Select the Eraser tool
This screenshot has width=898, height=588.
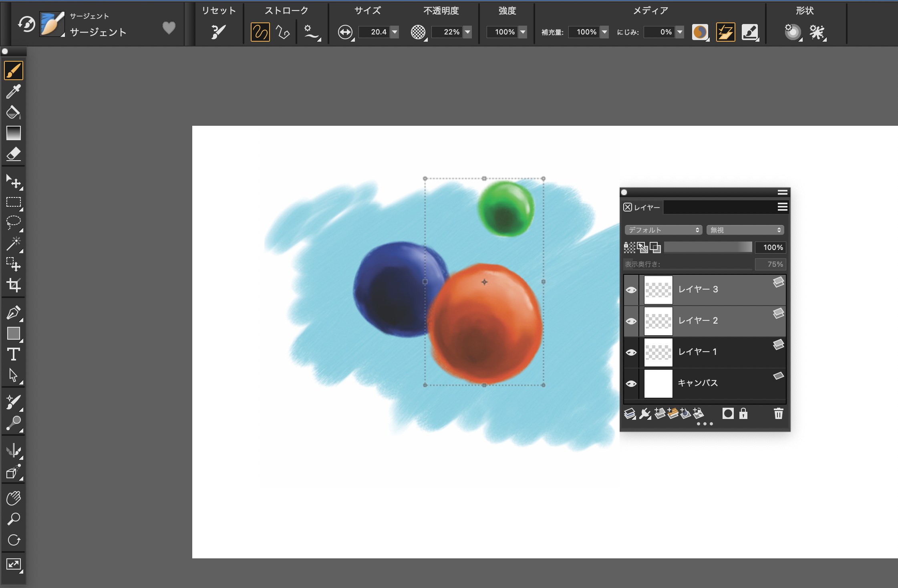[13, 154]
